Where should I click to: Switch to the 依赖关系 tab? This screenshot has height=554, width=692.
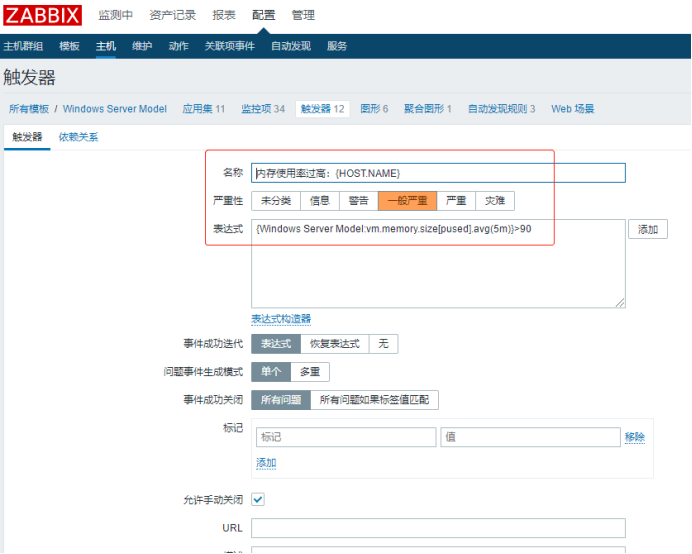79,137
